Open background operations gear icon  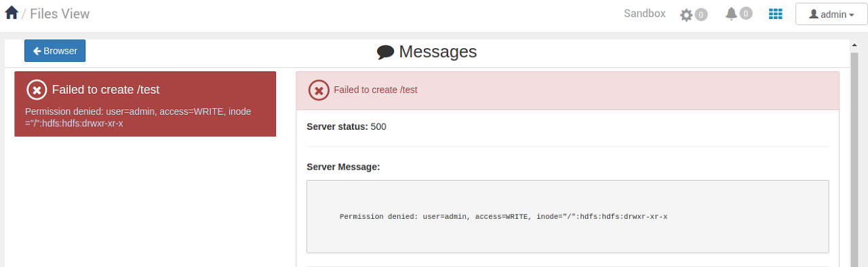pyautogui.click(x=686, y=14)
